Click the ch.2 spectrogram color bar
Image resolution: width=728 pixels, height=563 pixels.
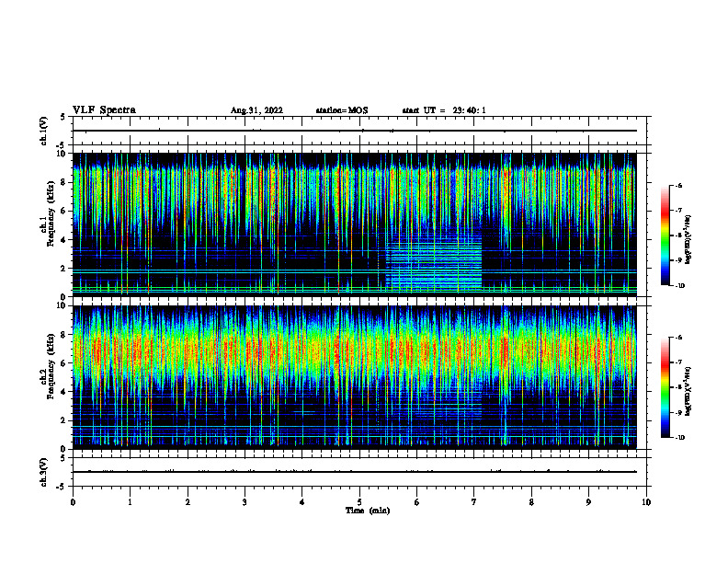click(x=665, y=387)
